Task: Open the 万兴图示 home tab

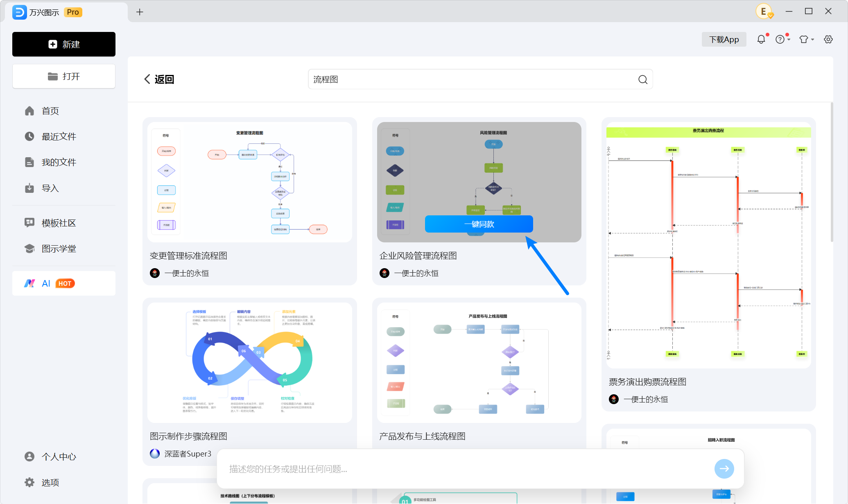Action: tap(66, 12)
